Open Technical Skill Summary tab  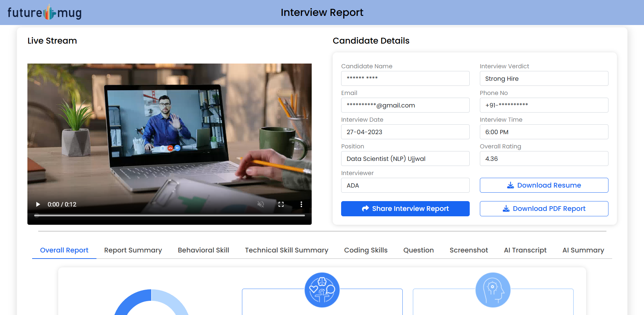[287, 250]
